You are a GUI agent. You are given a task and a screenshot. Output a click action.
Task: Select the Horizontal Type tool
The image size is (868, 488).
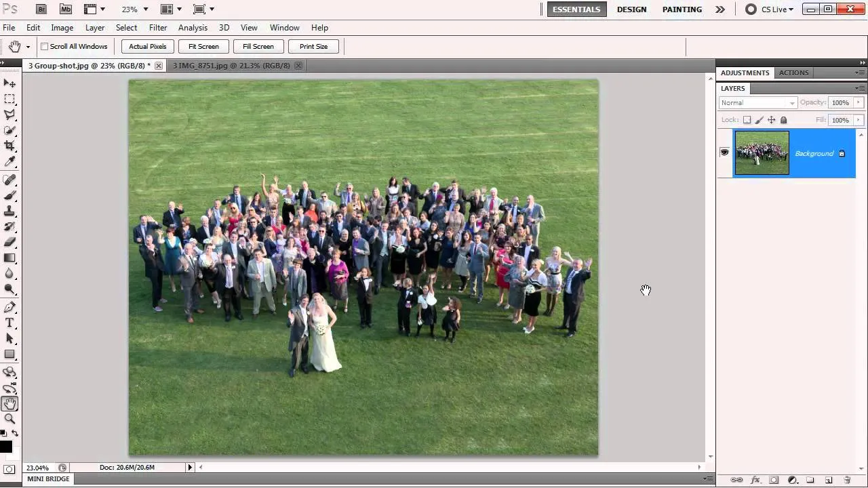pos(9,322)
